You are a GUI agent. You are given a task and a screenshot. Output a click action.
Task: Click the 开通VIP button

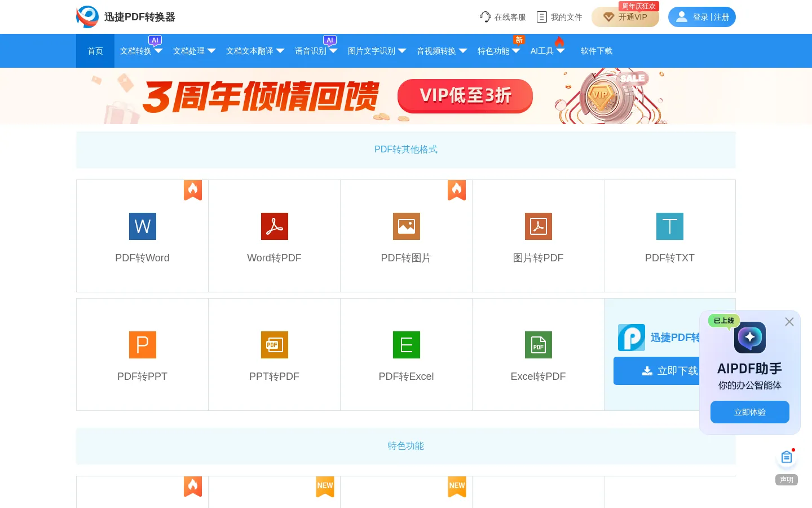click(x=625, y=17)
